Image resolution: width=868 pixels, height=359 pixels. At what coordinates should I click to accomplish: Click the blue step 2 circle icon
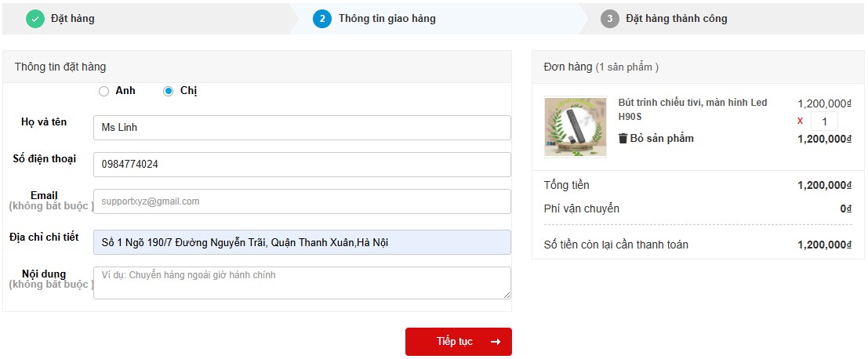[322, 19]
